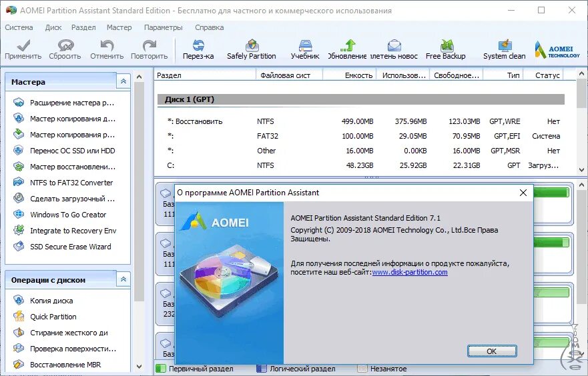Open the Справка menu
The height and width of the screenshot is (376, 588).
(210, 27)
